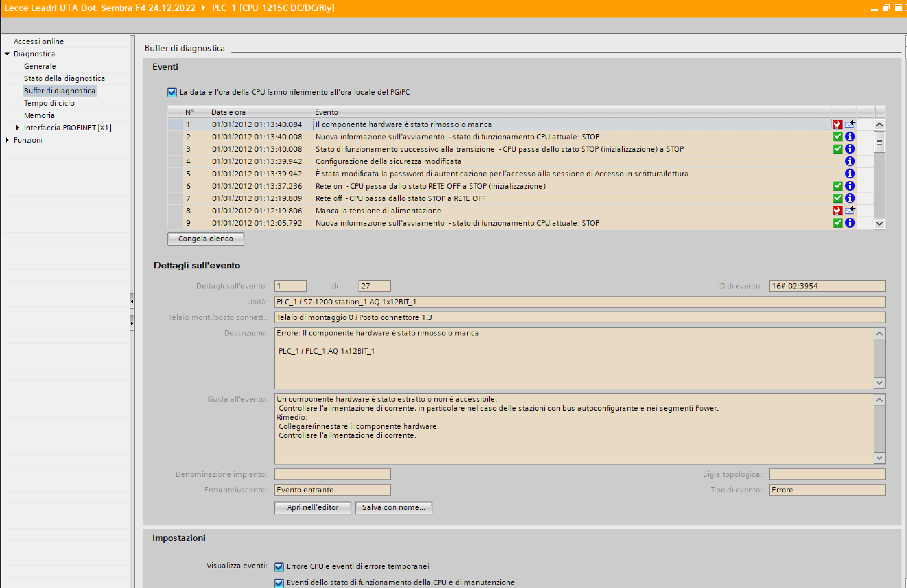Click envelope icon in Manca la tensione row
Viewport: 907px width, 588px height.
pyautogui.click(x=850, y=210)
